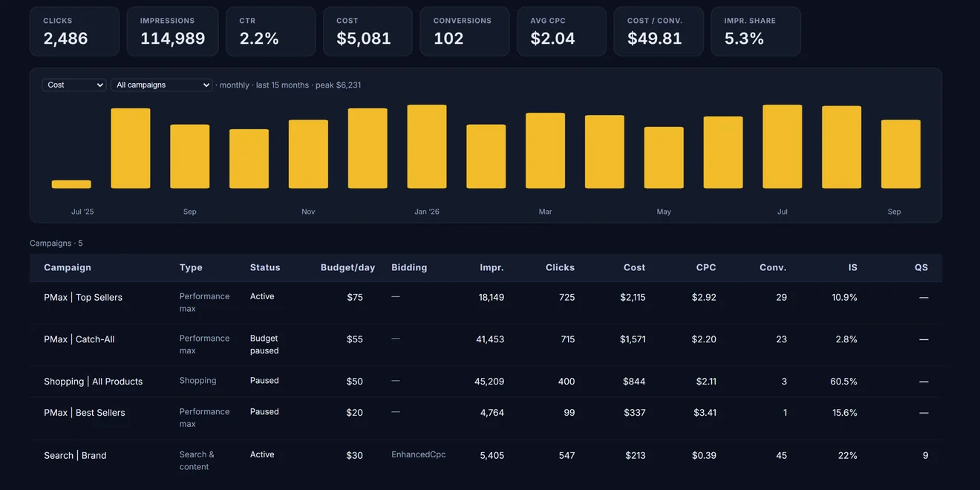Click the quality score 9 cell
980x490 pixels.
(925, 455)
